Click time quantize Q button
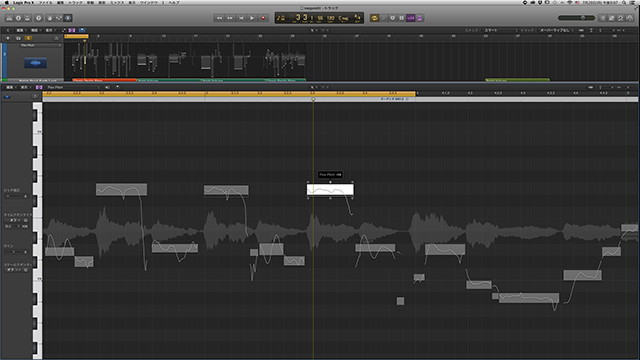Screen dimensions: 640x360 tap(26, 220)
